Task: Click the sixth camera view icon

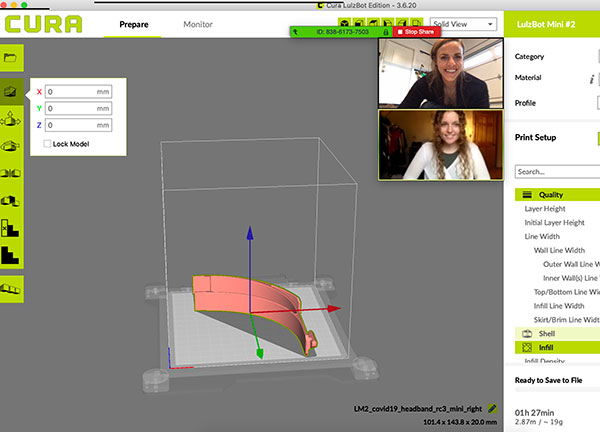Action: pos(416,23)
